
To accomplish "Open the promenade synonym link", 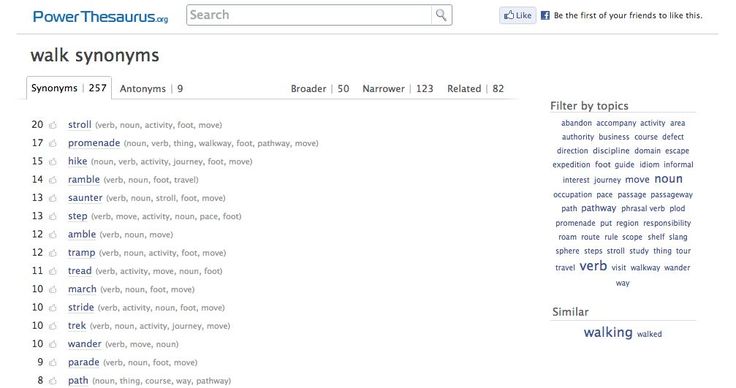I will [x=94, y=143].
